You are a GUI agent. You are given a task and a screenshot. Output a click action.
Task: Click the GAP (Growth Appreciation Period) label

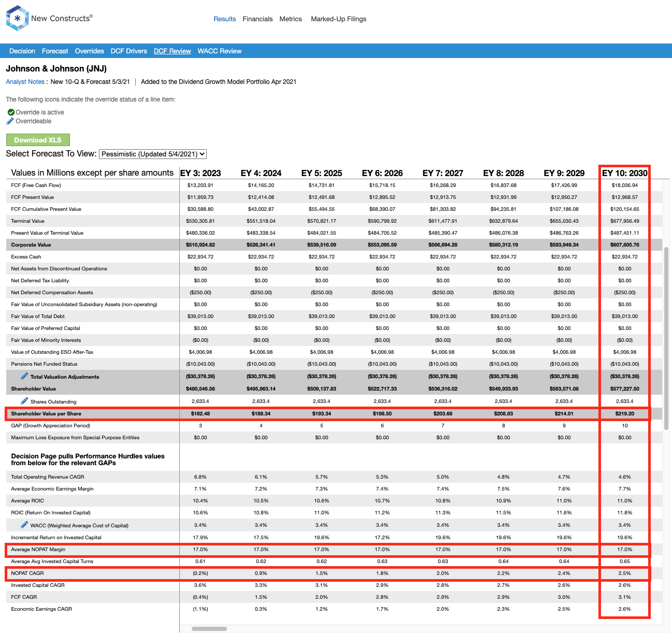51,425
